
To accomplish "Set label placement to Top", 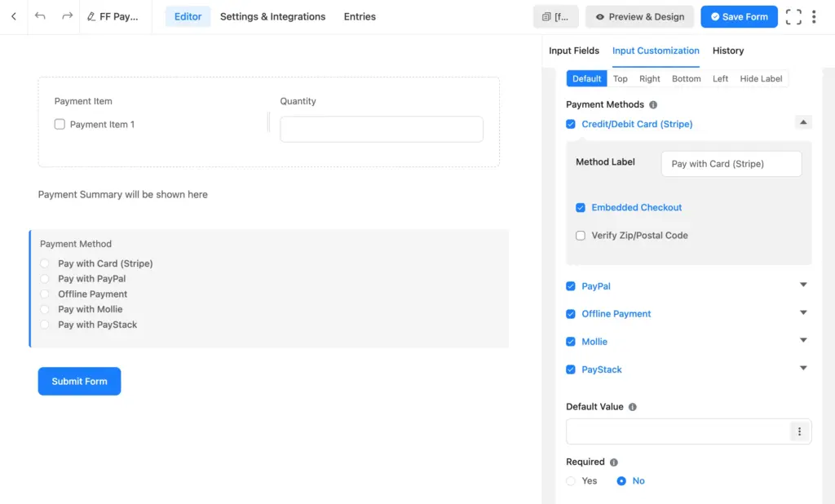I will tap(620, 79).
